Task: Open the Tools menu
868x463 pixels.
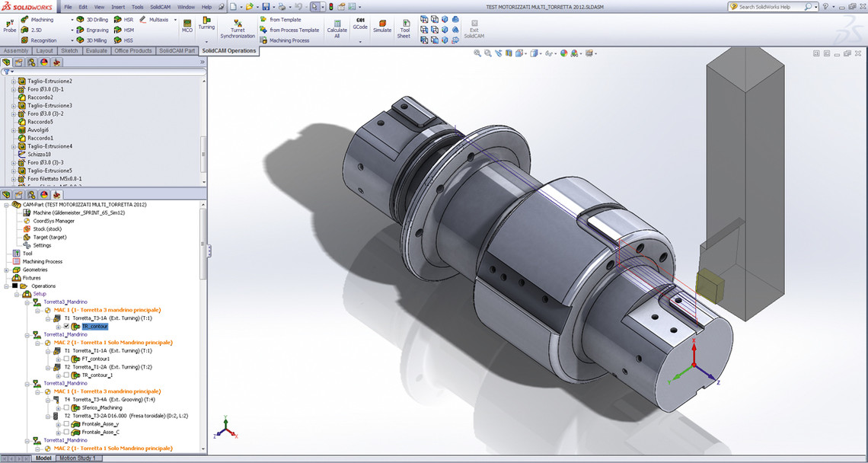Action: pos(137,7)
